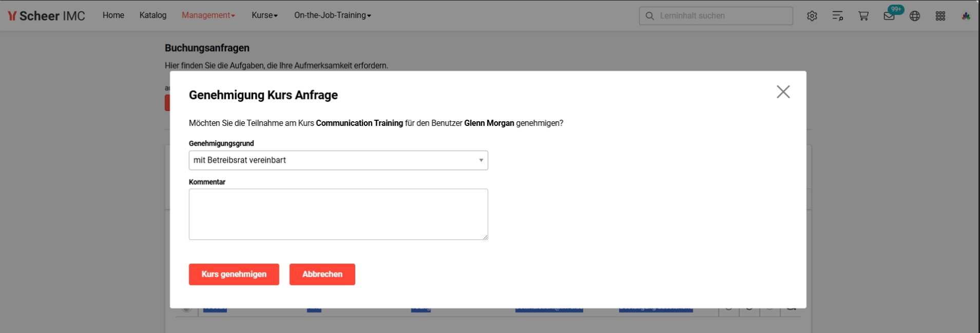Open the Home menu item
980x333 pixels.
tap(113, 15)
